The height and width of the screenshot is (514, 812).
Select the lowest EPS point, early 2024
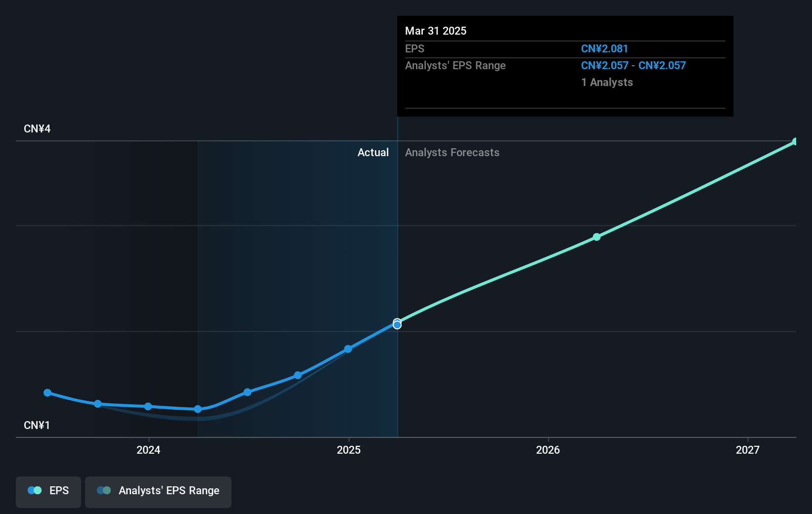coord(198,409)
